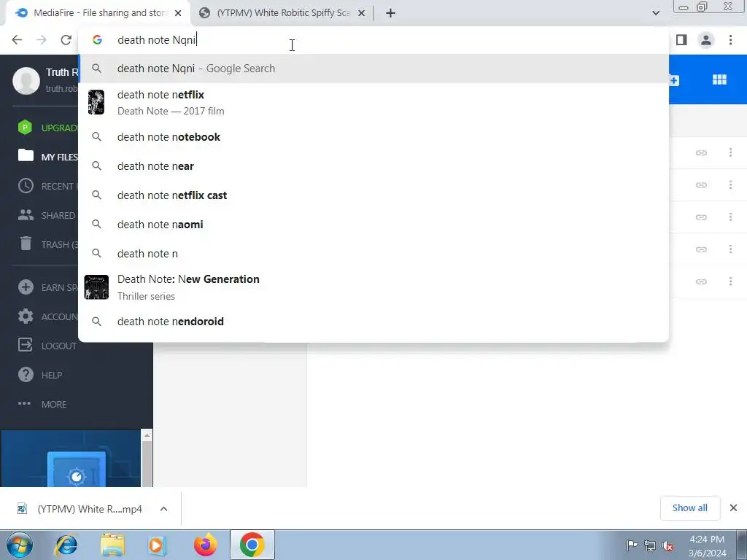Click the MediaFire account avatar
The height and width of the screenshot is (560, 747).
26,80
